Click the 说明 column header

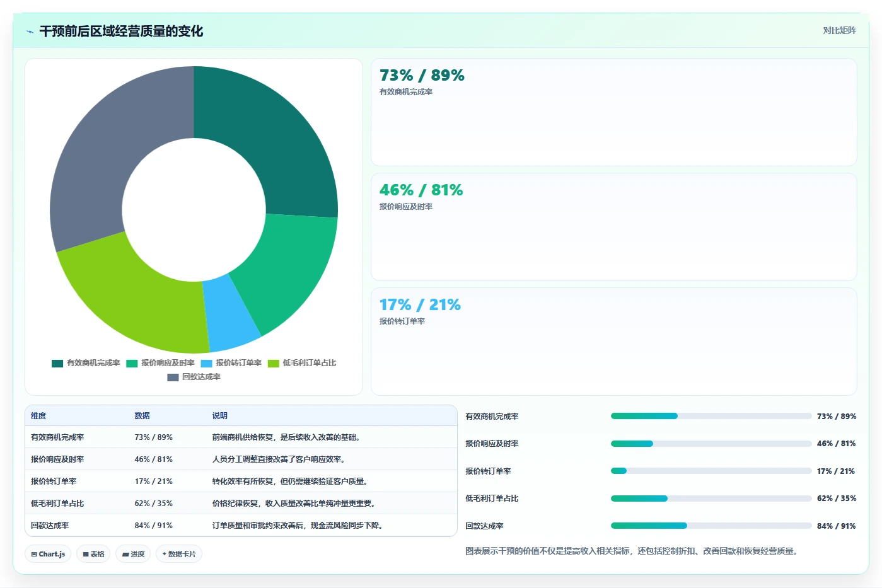(219, 416)
